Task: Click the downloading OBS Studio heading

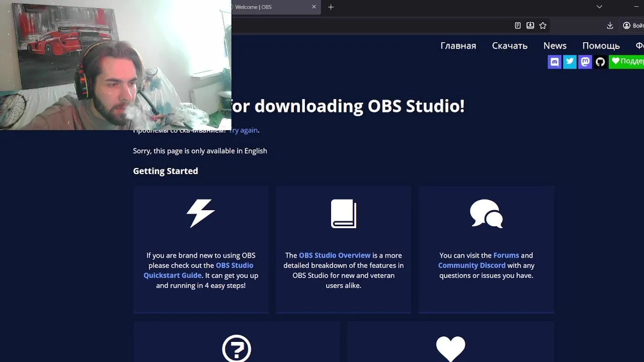Action: pyautogui.click(x=348, y=106)
